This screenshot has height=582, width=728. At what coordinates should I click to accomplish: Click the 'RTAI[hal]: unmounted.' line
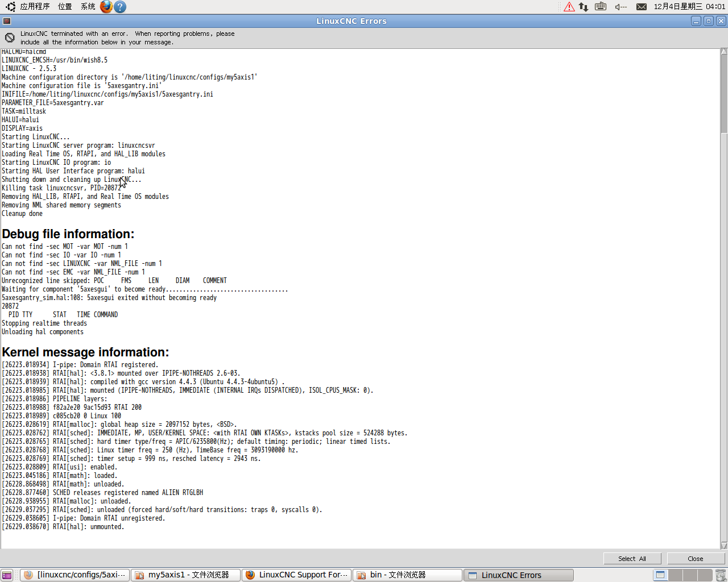(x=63, y=527)
